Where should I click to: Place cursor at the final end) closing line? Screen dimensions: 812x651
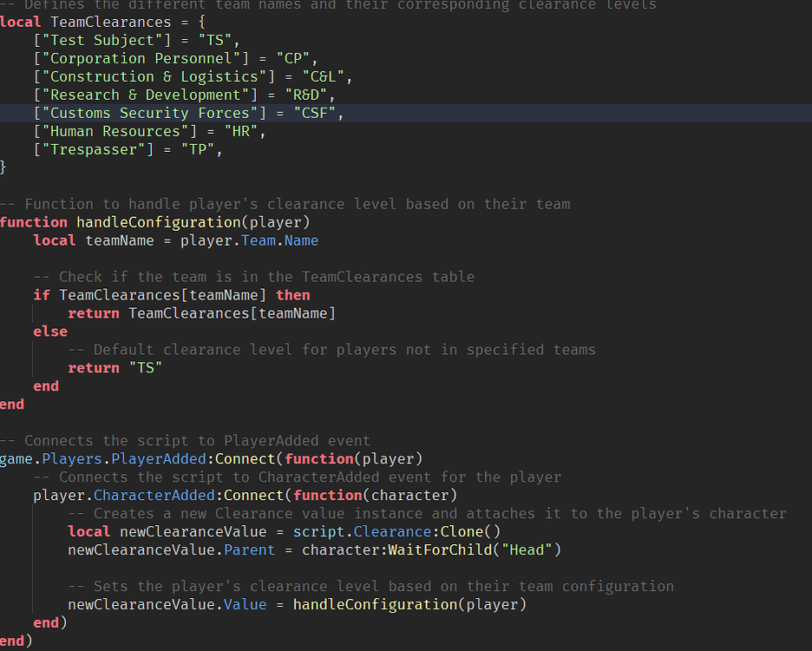[x=16, y=641]
